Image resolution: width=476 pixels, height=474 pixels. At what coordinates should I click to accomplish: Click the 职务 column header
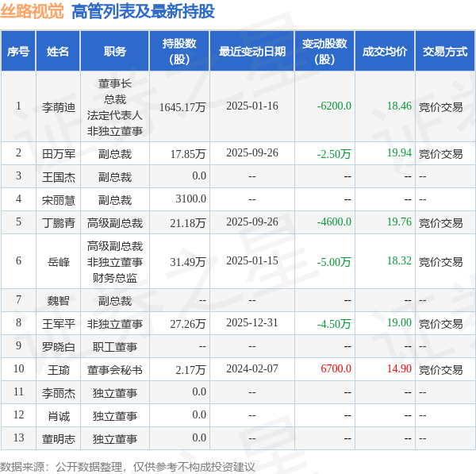click(x=115, y=52)
